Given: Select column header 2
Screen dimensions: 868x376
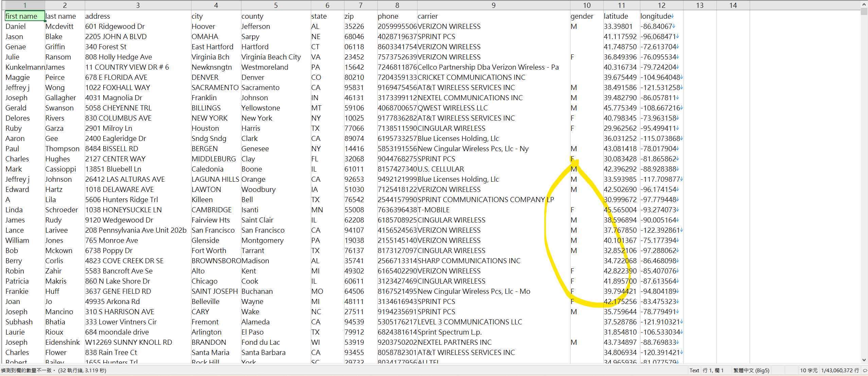Looking at the screenshot, I should point(65,5).
